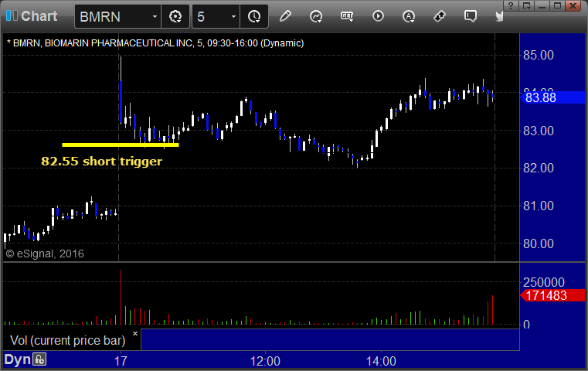
Task: Expand the interval 5 dropdown arrow
Action: [233, 16]
